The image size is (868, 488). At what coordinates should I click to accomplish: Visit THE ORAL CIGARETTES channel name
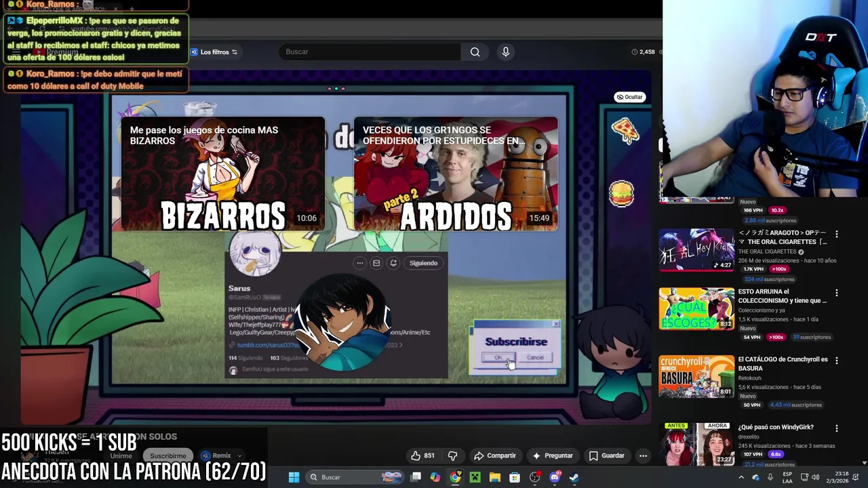pos(767,251)
